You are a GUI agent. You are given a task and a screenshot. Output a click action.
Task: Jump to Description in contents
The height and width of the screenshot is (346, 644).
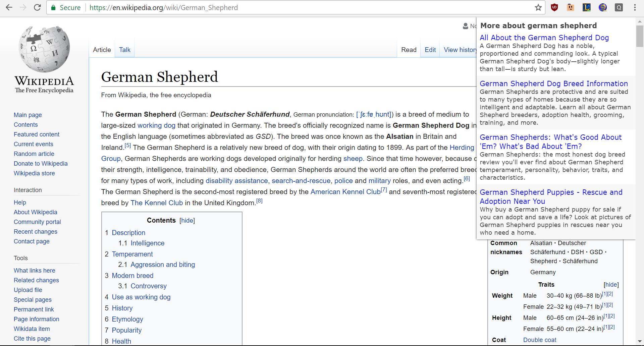128,233
